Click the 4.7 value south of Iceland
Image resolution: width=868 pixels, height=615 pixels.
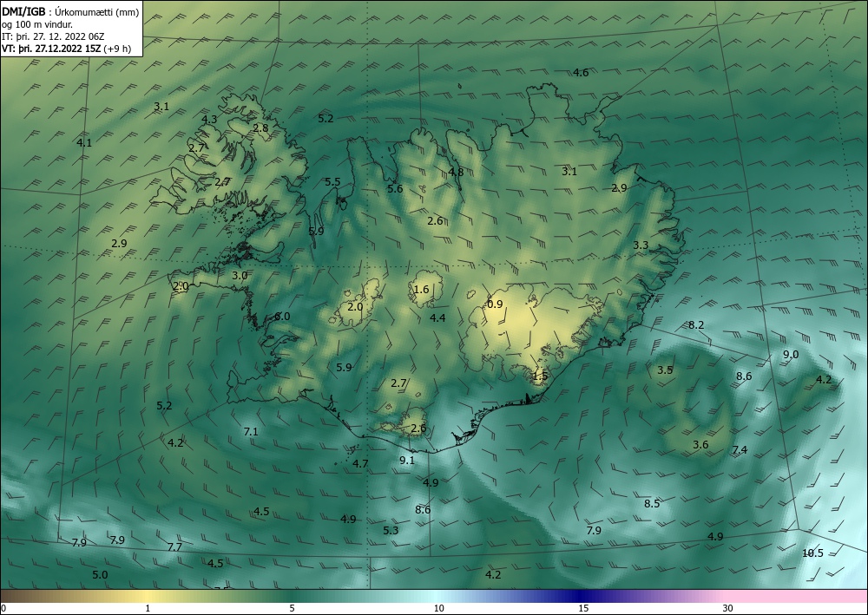360,463
